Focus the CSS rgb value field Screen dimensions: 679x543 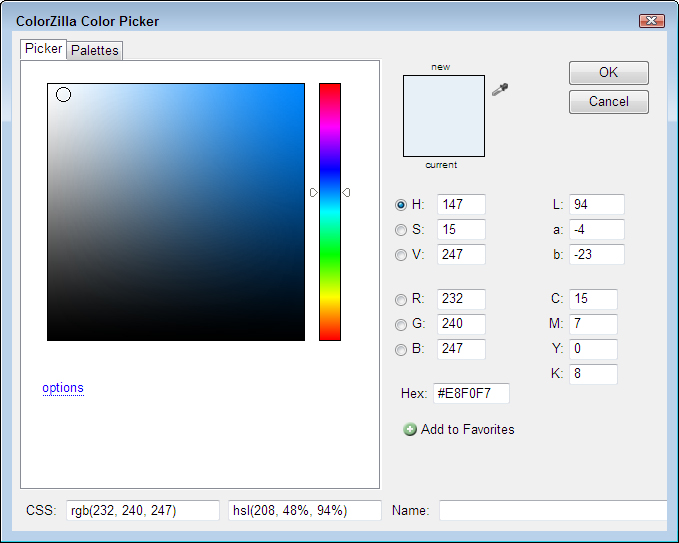[142, 510]
